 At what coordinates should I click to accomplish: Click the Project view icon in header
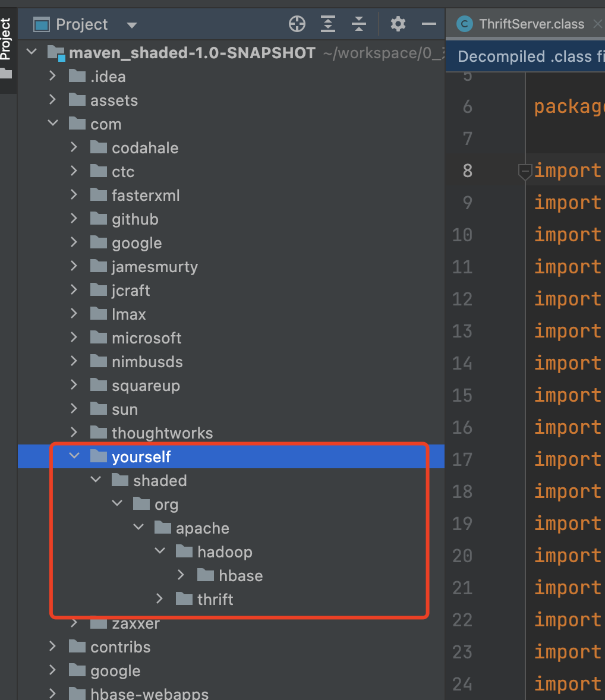point(42,24)
